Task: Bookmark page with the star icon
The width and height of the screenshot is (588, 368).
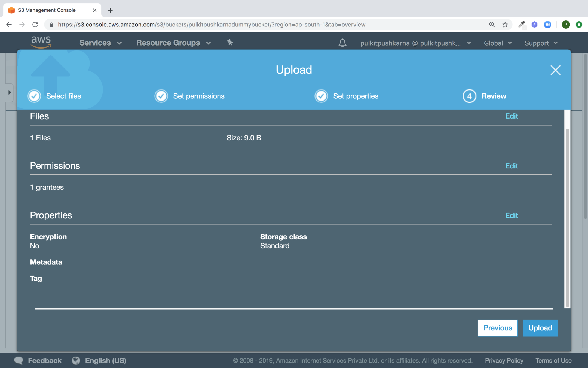Action: pyautogui.click(x=505, y=25)
